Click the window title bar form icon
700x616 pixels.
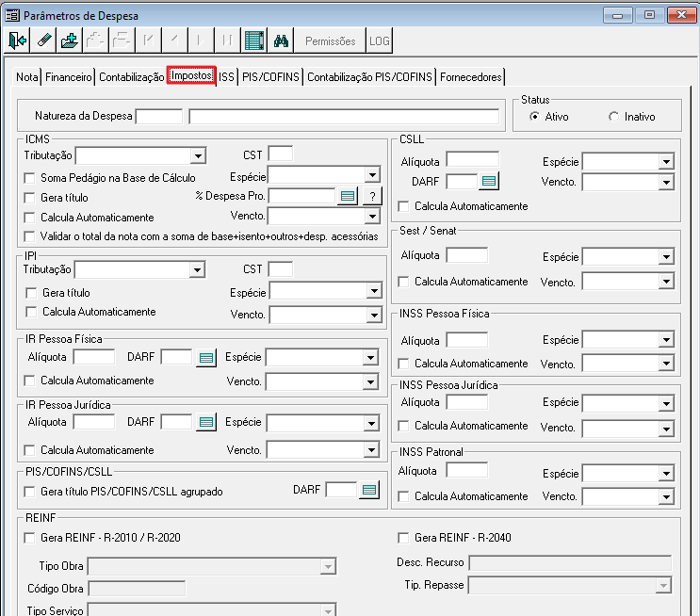click(x=12, y=16)
